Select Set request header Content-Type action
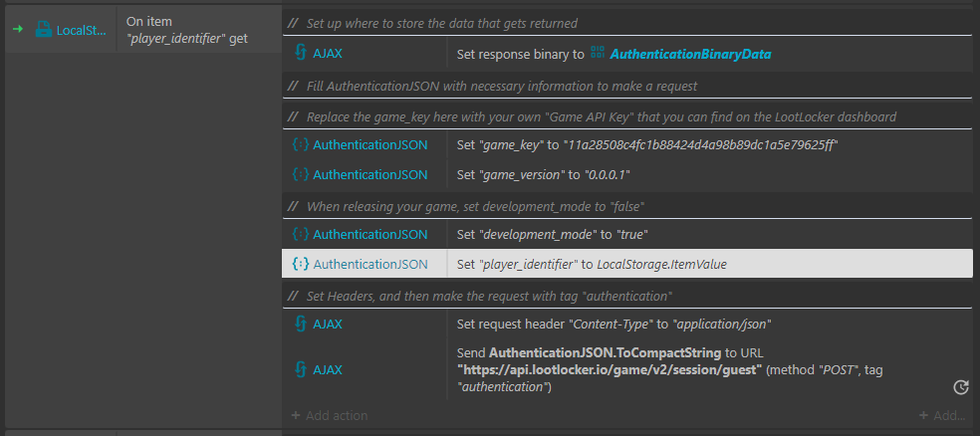This screenshot has width=980, height=436. [709, 325]
